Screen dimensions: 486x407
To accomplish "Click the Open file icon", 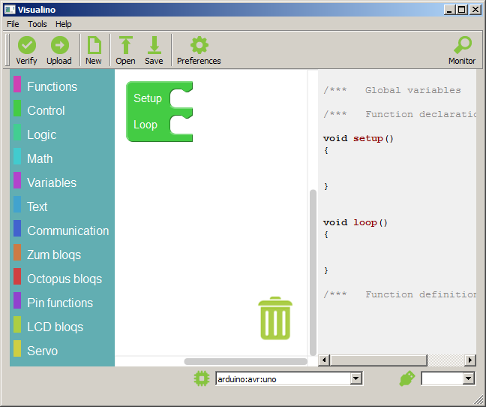I will click(126, 45).
